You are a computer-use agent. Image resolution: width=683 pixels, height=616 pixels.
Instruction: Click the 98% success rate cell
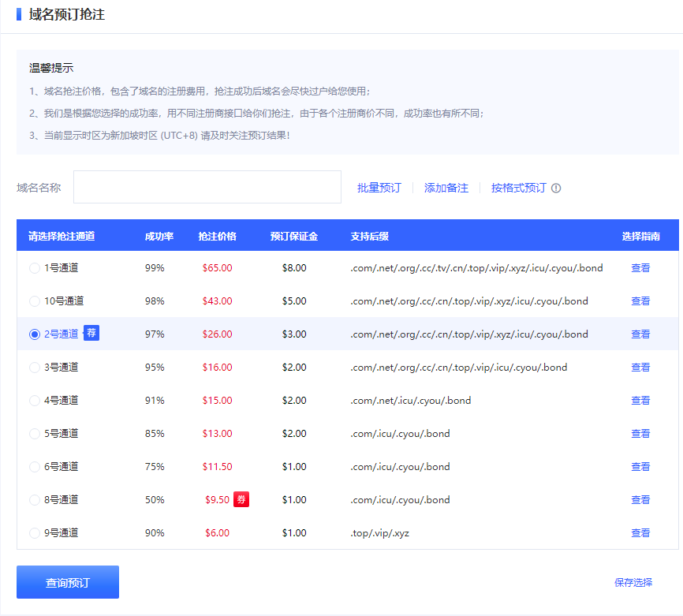(155, 301)
